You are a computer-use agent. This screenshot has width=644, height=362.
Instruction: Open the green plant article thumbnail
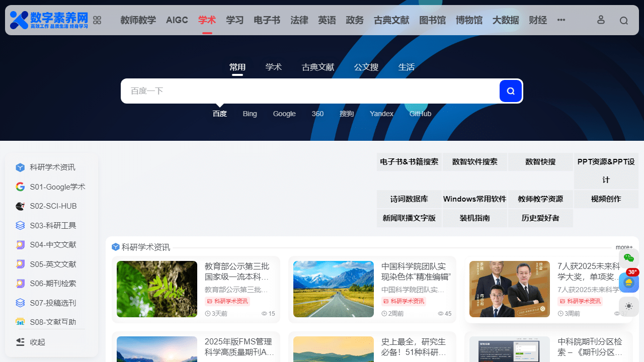pos(157,289)
